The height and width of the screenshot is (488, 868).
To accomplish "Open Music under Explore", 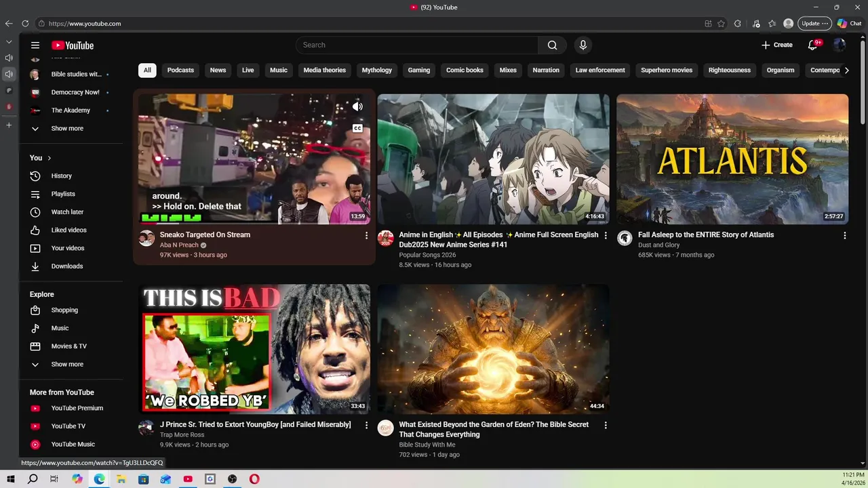I will [x=71, y=328].
